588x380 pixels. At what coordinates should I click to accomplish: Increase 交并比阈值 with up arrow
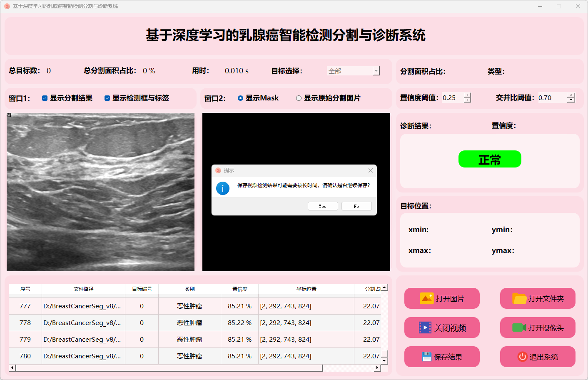pos(571,95)
